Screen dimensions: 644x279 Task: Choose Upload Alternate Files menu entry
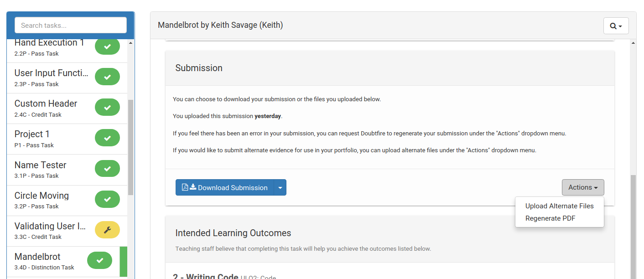click(x=560, y=206)
